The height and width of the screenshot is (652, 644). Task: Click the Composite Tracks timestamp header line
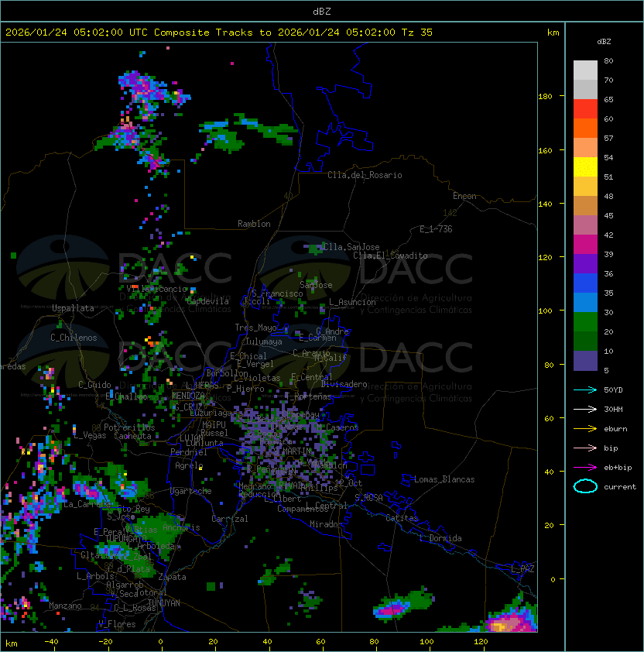[x=219, y=33]
